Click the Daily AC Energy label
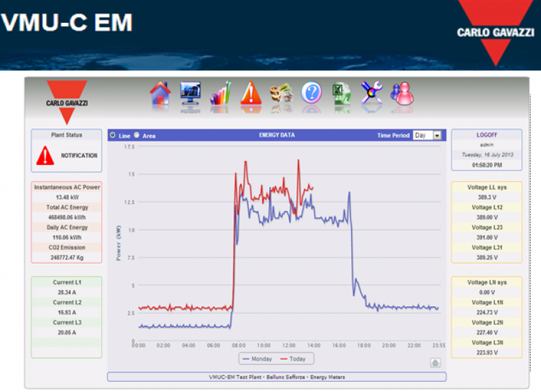The image size is (541, 392). pyautogui.click(x=67, y=227)
